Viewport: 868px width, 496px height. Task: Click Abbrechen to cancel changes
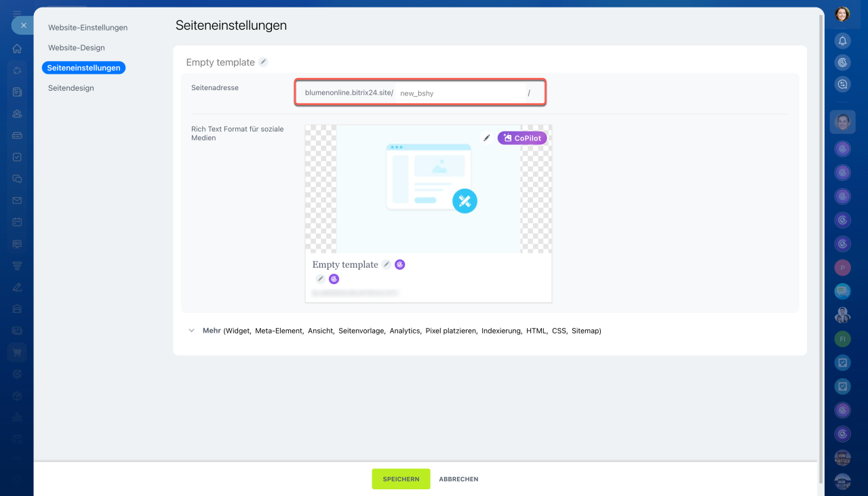458,479
